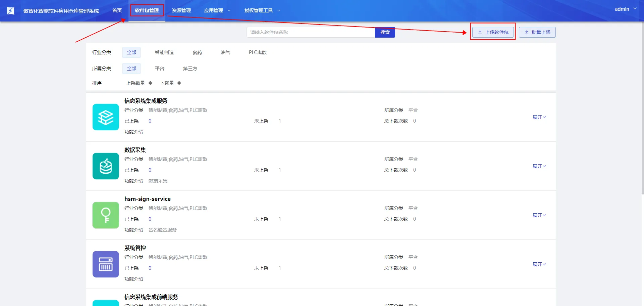Focus the package name search field
The width and height of the screenshot is (644, 306).
coord(310,32)
